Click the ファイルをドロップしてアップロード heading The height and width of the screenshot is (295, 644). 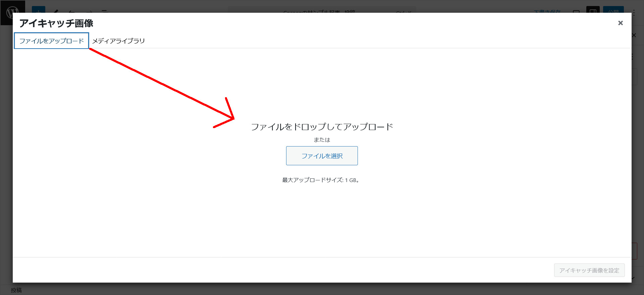coord(322,127)
